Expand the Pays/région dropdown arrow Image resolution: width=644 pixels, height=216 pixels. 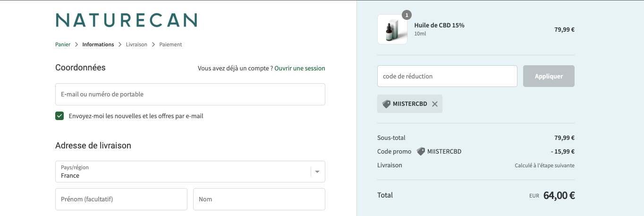click(x=317, y=172)
